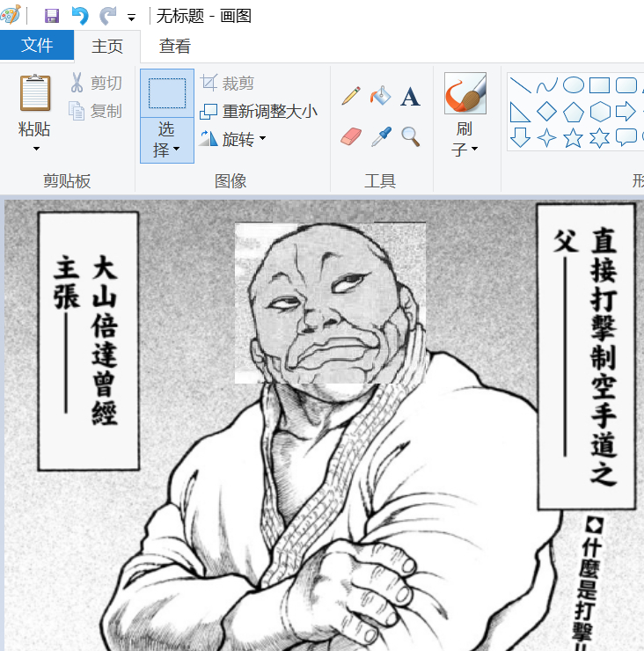Choose the Diamond shape

pos(546,112)
